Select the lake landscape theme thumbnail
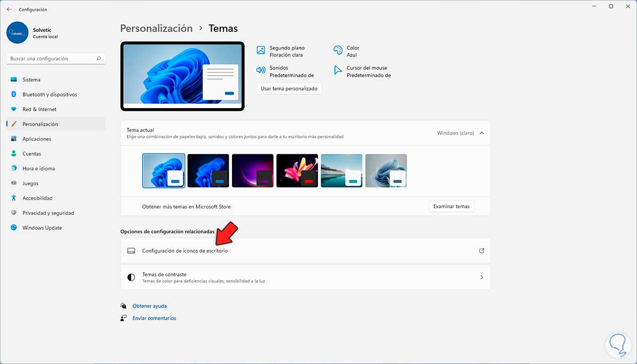This screenshot has width=637, height=364. pyautogui.click(x=342, y=171)
